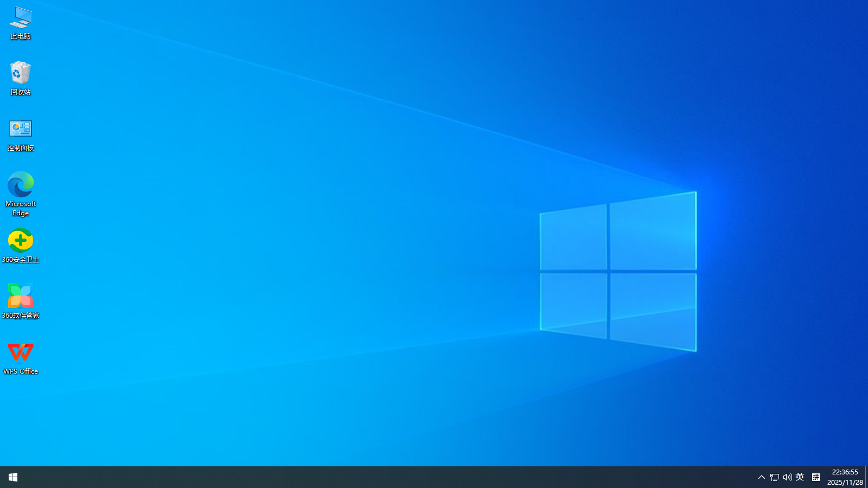
Task: Click the network status icon in tray
Action: [x=774, y=478]
